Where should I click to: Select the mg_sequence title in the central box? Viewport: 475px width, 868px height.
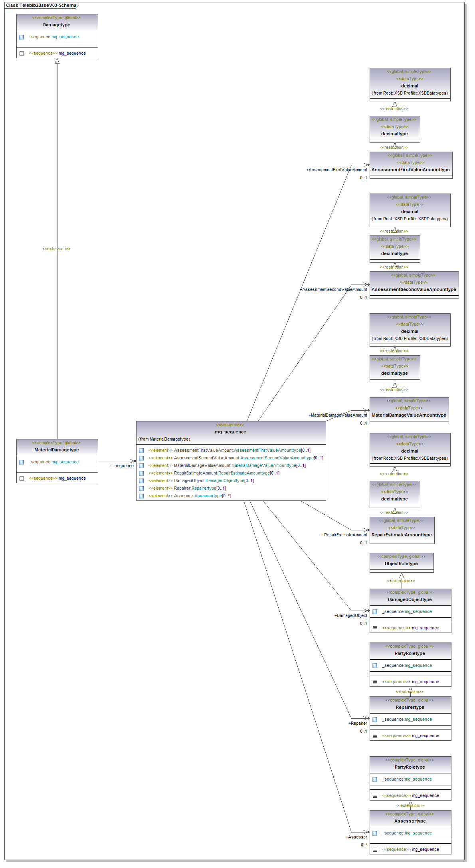[230, 432]
